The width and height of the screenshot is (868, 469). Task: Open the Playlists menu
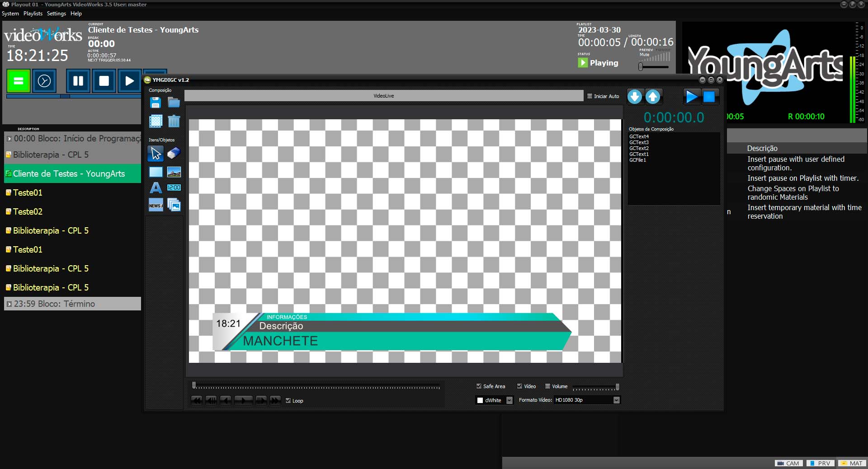coord(33,14)
